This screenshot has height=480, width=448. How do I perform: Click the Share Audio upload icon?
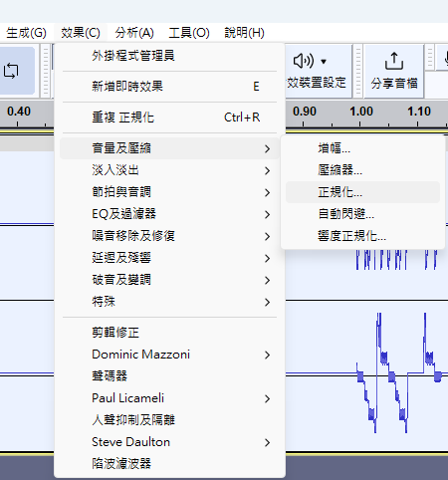[x=394, y=61]
